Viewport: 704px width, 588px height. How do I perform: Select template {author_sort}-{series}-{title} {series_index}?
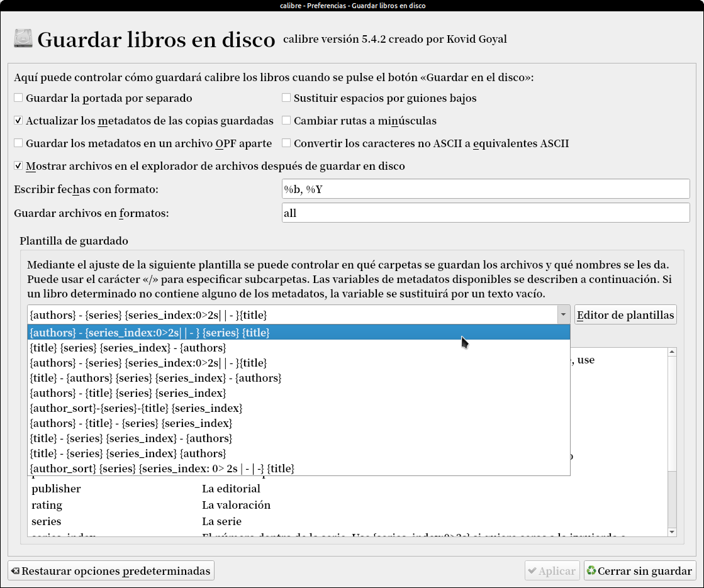click(299, 408)
